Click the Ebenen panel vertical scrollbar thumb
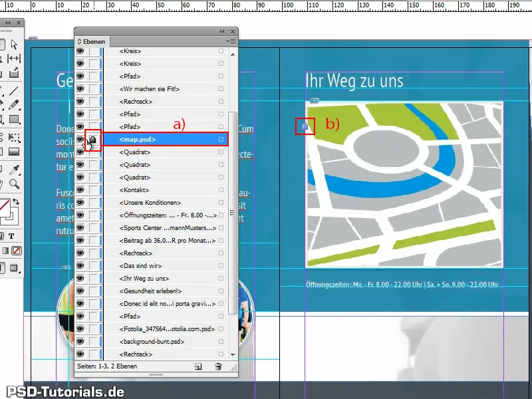 pos(233,213)
